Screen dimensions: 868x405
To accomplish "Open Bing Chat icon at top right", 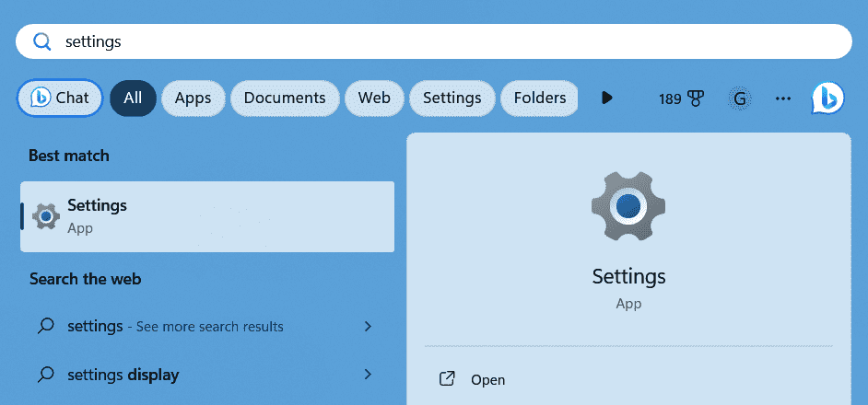I will coord(827,98).
